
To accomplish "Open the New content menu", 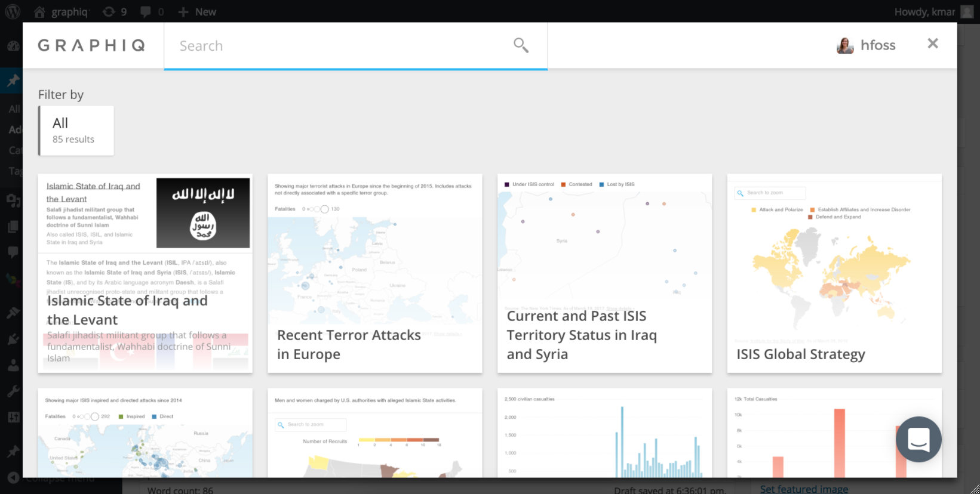I will click(x=197, y=11).
